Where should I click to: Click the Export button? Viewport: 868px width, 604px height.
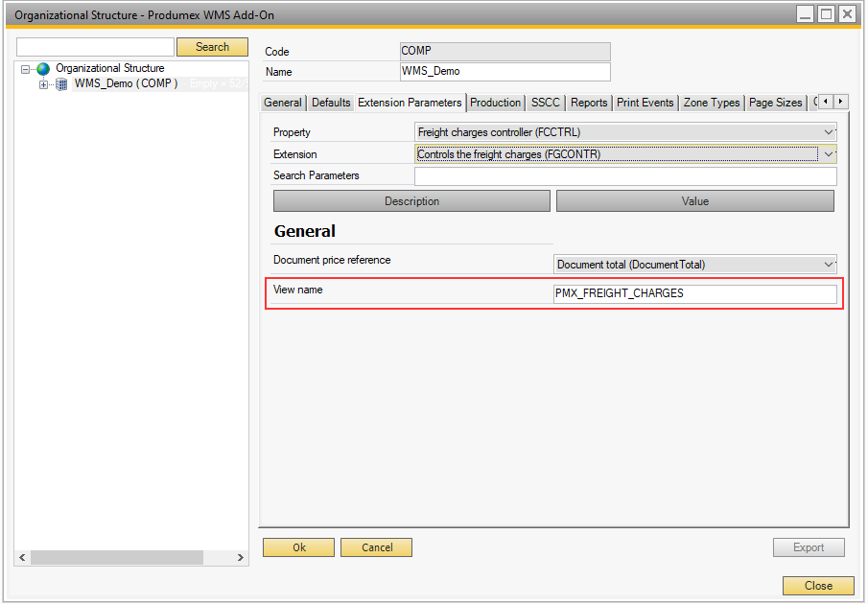click(x=809, y=547)
